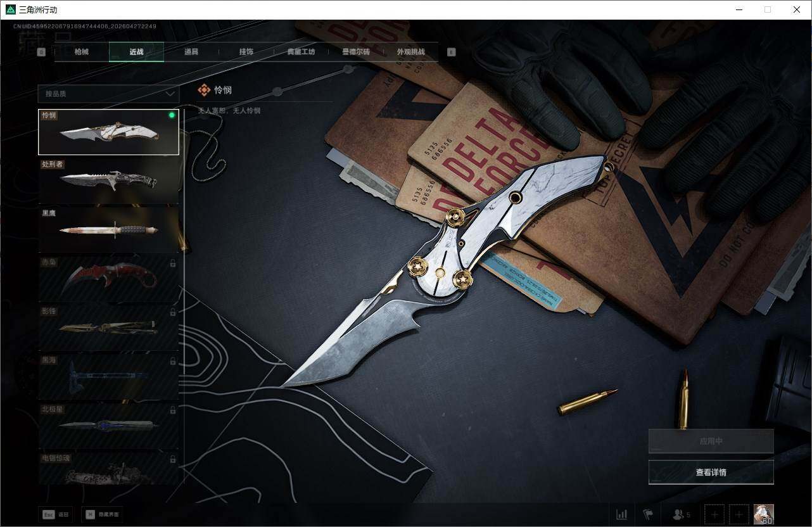The height and width of the screenshot is (527, 812).
Task: Go to next tab with E arrow
Action: [451, 52]
